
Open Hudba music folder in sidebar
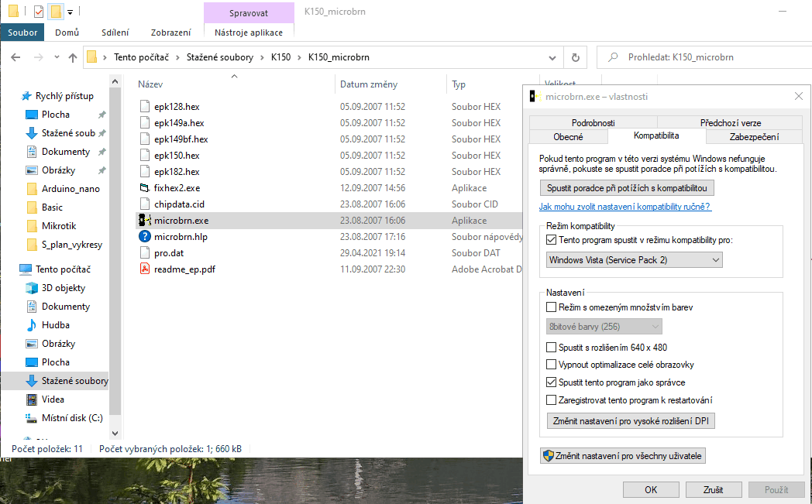55,325
